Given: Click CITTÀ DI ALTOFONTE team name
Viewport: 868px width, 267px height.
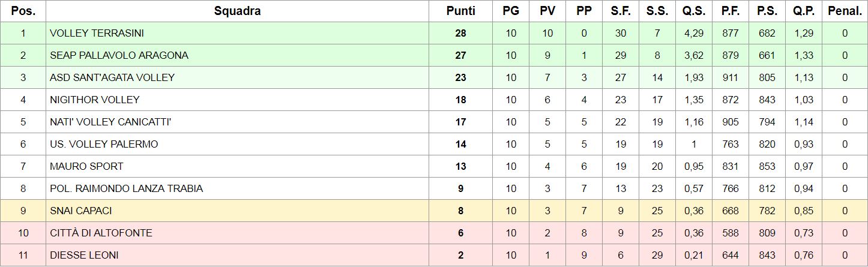Looking at the screenshot, I should coord(101,233).
